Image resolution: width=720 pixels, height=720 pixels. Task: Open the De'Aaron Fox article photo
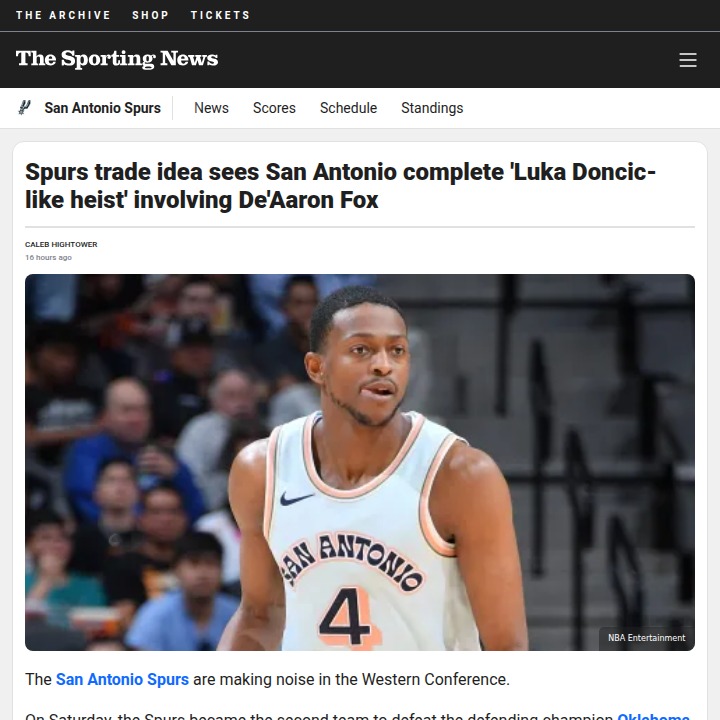[360, 462]
